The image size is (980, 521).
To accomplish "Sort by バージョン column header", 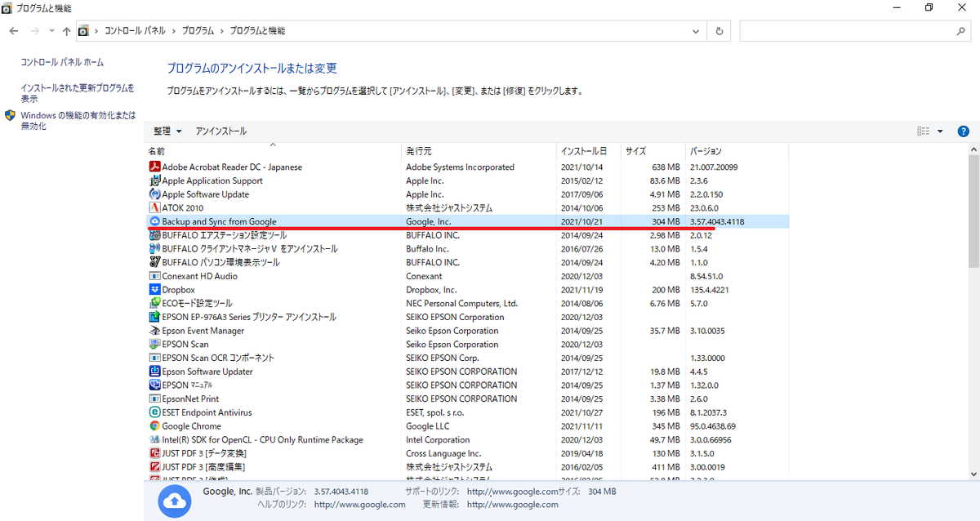I will (x=737, y=151).
